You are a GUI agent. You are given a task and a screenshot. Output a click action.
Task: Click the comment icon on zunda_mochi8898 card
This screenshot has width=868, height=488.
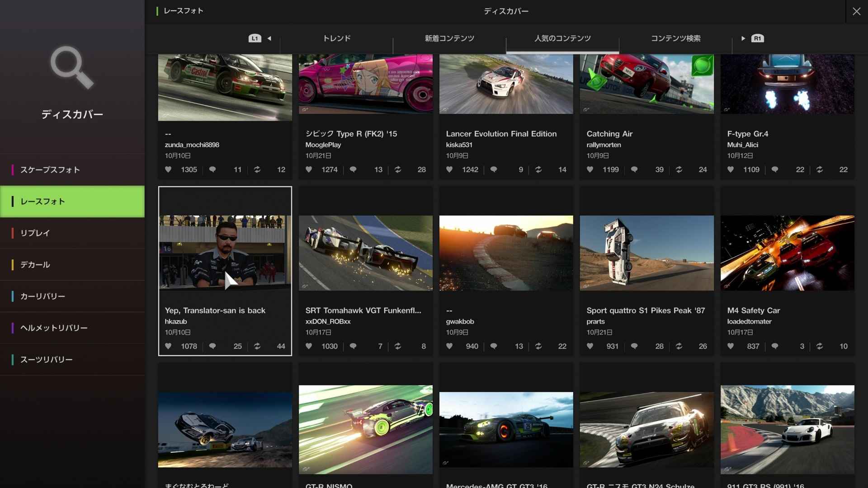click(x=212, y=169)
